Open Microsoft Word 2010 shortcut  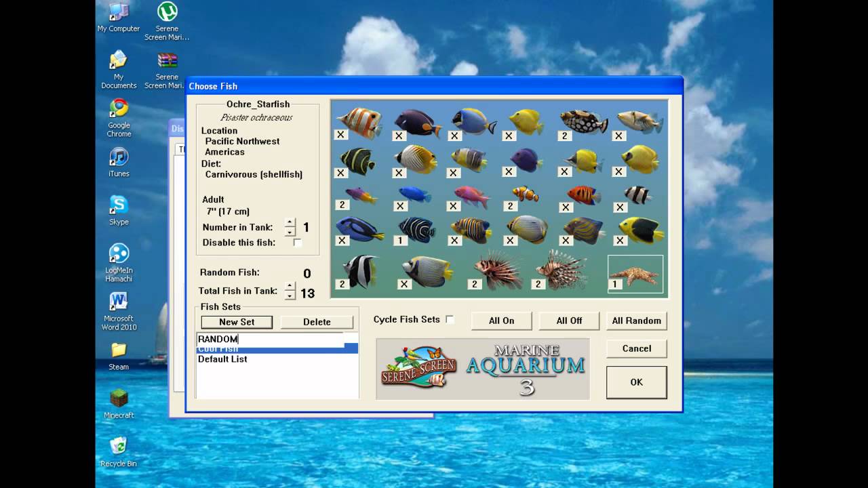[x=119, y=311]
